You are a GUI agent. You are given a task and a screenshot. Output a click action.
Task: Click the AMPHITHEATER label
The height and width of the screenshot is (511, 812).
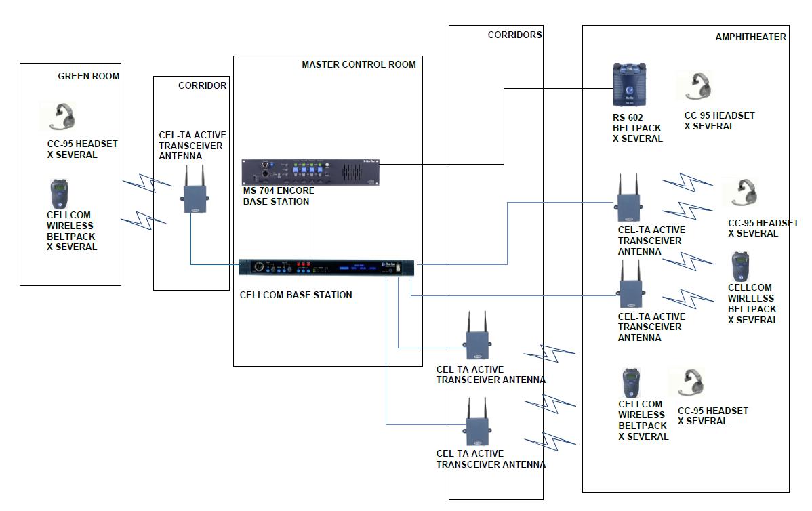pos(751,37)
